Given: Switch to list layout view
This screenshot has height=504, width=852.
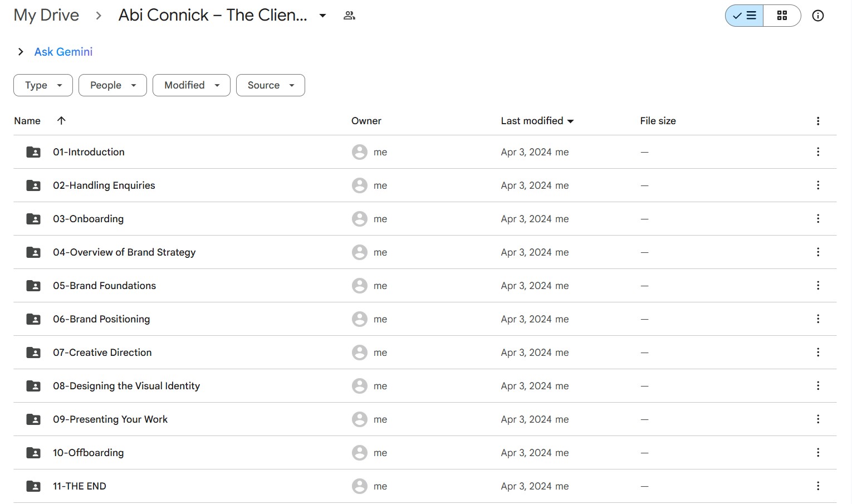Looking at the screenshot, I should tap(745, 16).
